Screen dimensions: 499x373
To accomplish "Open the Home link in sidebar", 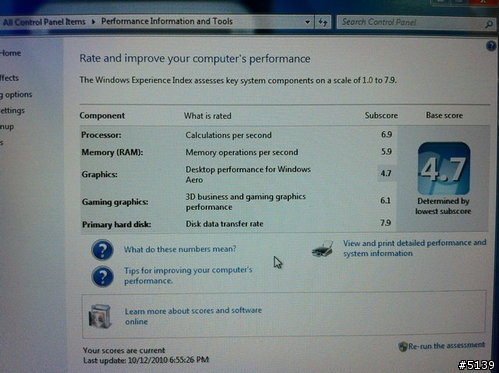I will (10, 53).
